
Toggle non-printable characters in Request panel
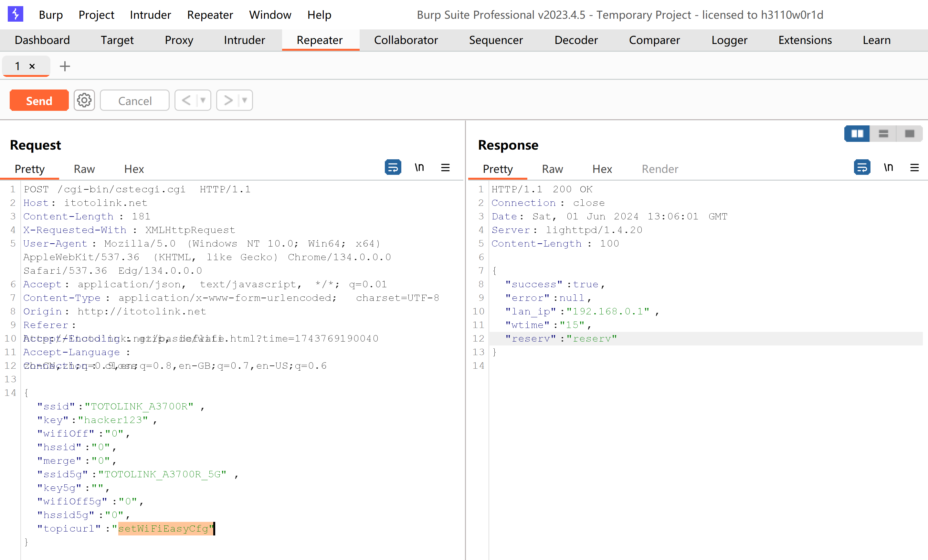tap(419, 167)
